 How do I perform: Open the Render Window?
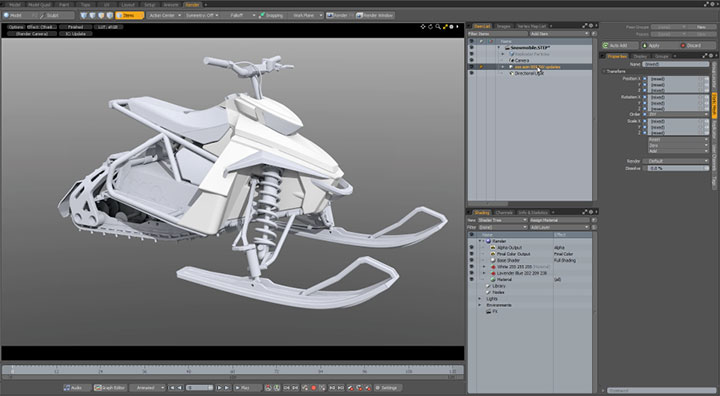375,15
